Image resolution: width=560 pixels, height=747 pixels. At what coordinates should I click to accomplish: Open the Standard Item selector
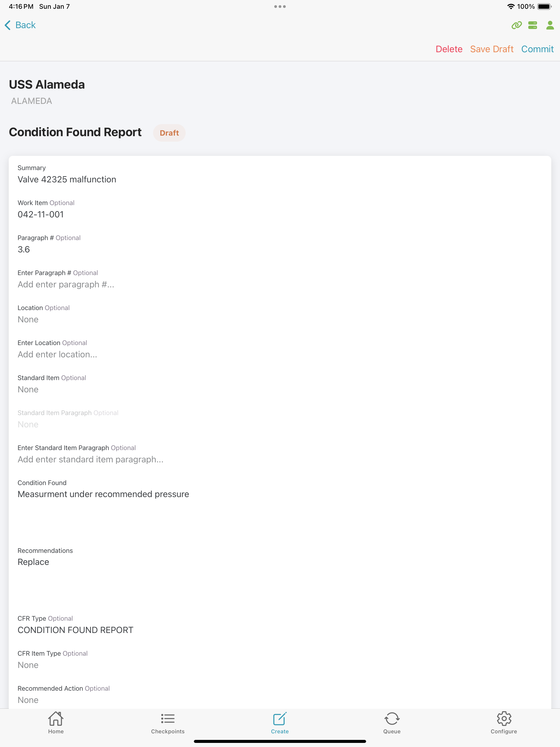(28, 389)
